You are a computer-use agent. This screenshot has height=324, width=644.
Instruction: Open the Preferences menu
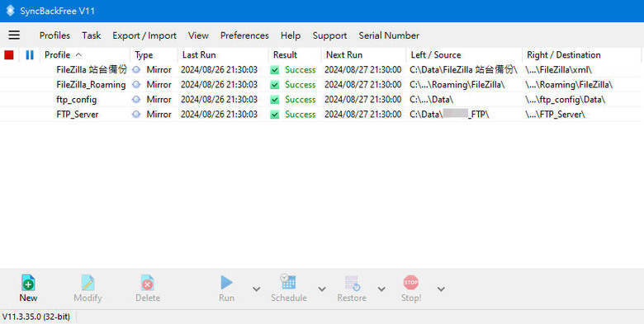click(x=244, y=35)
